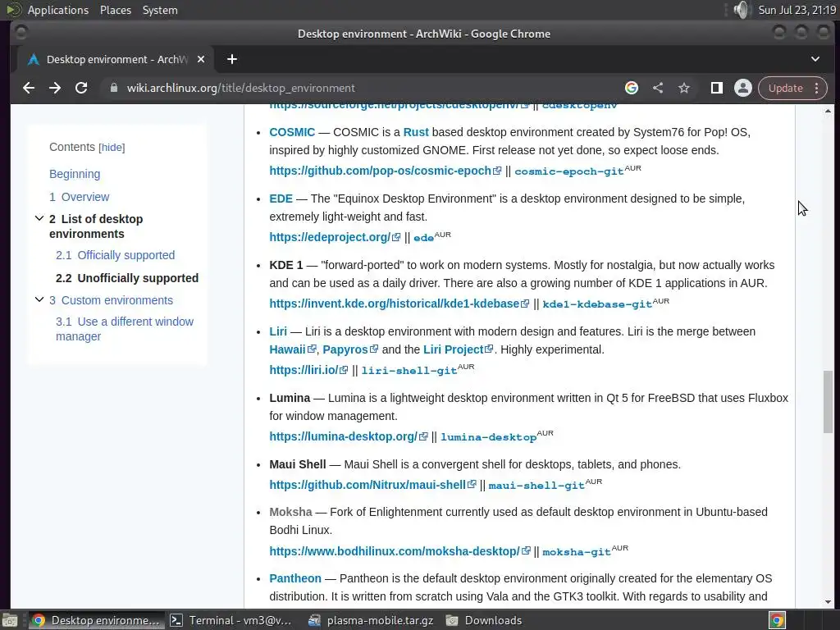This screenshot has width=840, height=630.
Task: Open moksha-git AUR package
Action: pyautogui.click(x=577, y=552)
